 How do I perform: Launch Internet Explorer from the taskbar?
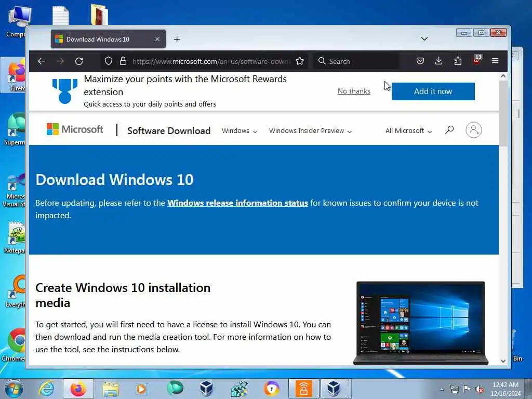[x=46, y=389]
